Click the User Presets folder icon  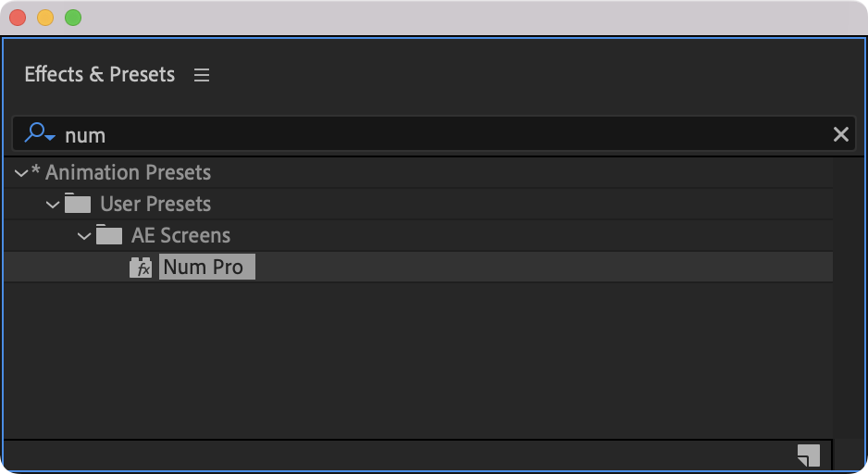pyautogui.click(x=78, y=204)
